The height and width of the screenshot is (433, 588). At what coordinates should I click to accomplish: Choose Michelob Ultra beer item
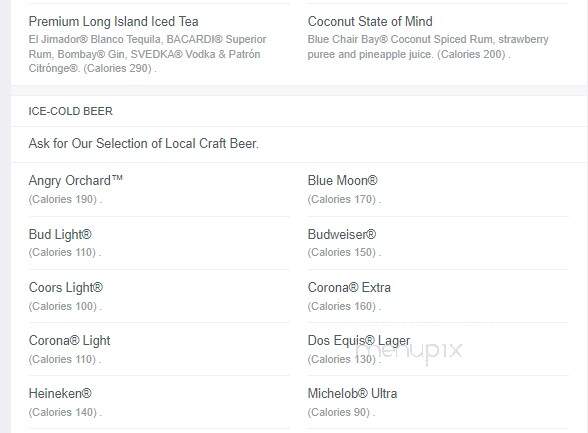[352, 394]
